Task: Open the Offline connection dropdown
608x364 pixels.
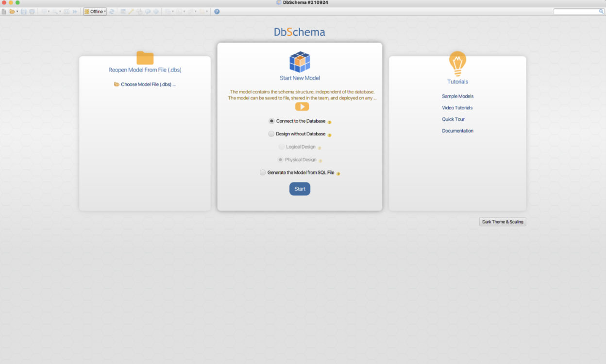Action: pyautogui.click(x=95, y=12)
